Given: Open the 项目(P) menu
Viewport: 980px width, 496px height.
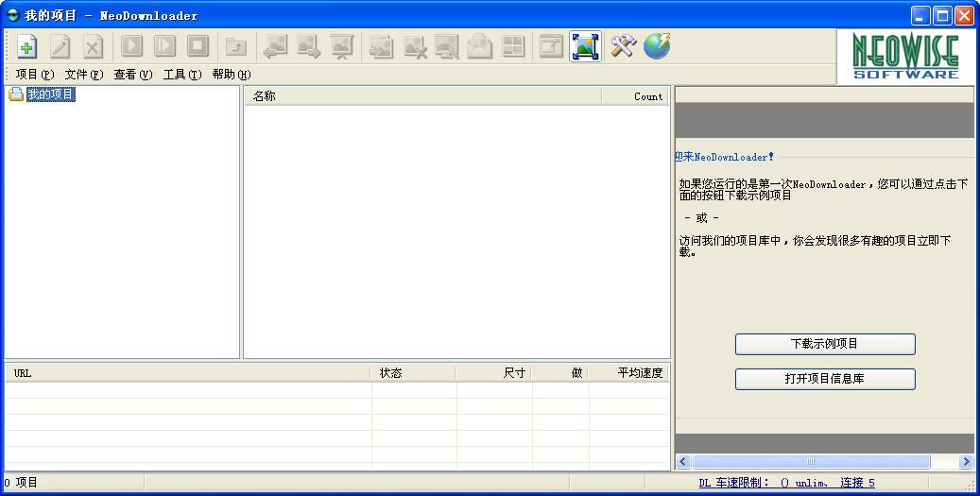Looking at the screenshot, I should [x=34, y=75].
